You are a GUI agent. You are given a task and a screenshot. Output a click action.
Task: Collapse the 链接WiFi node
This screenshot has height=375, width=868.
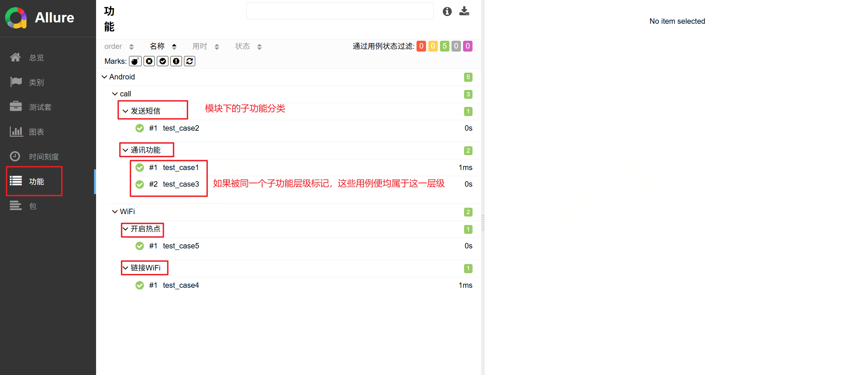125,268
